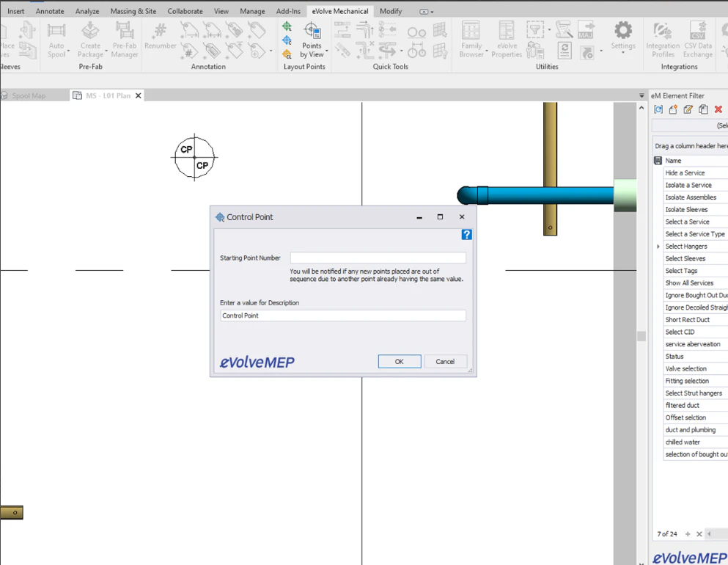The image size is (728, 565).
Task: Click Cancel in Control Point dialog
Action: [445, 362]
